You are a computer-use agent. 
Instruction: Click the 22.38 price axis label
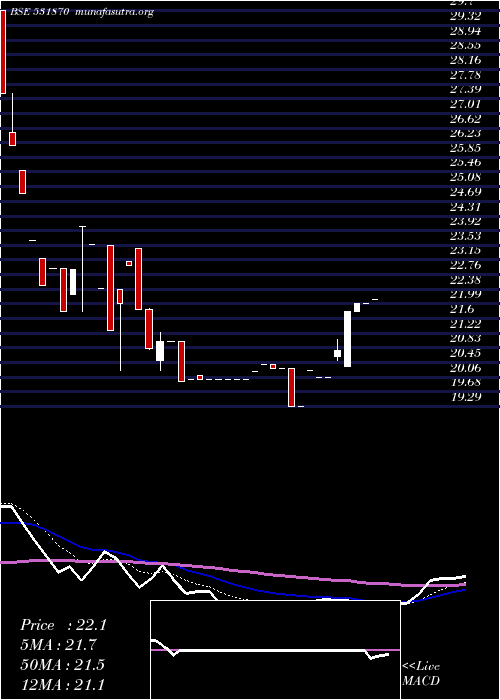point(465,280)
